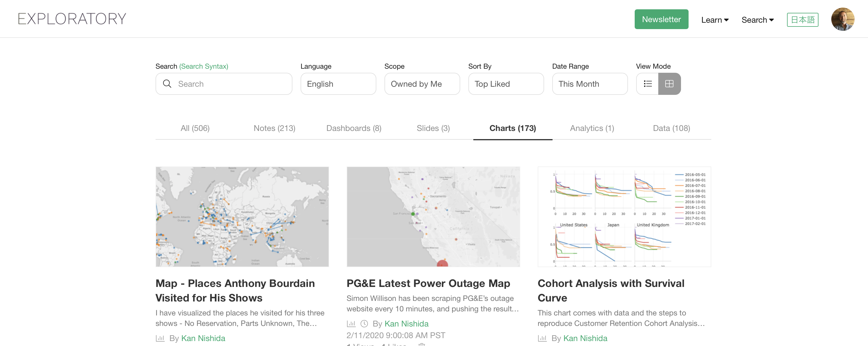Open the Scope dropdown Owned by Me
The height and width of the screenshot is (346, 868).
pyautogui.click(x=422, y=84)
